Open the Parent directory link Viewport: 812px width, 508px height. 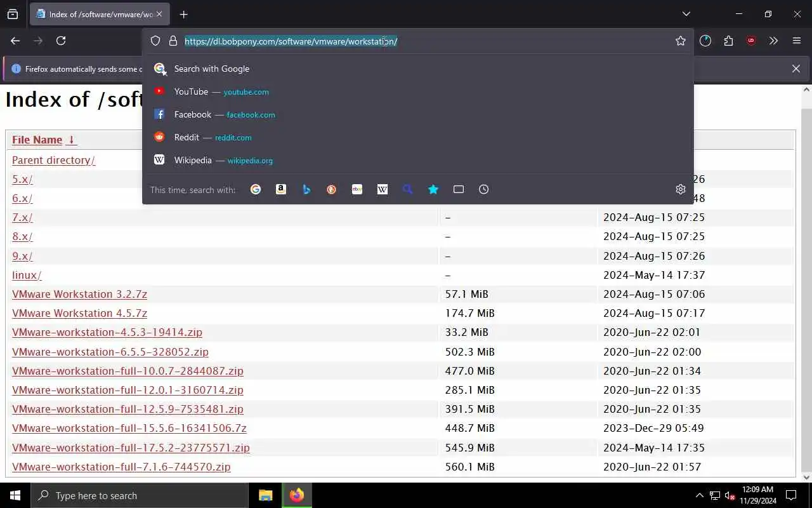pos(53,160)
